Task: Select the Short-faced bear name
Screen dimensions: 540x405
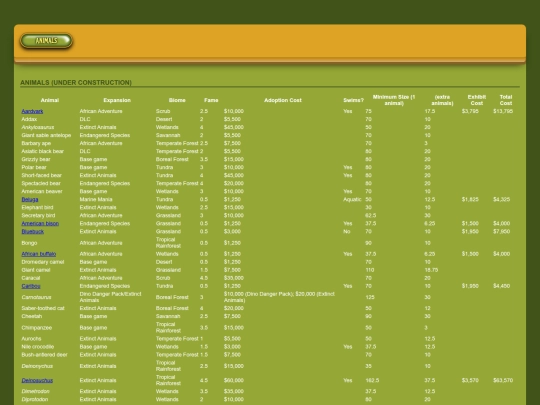Action: click(41, 175)
